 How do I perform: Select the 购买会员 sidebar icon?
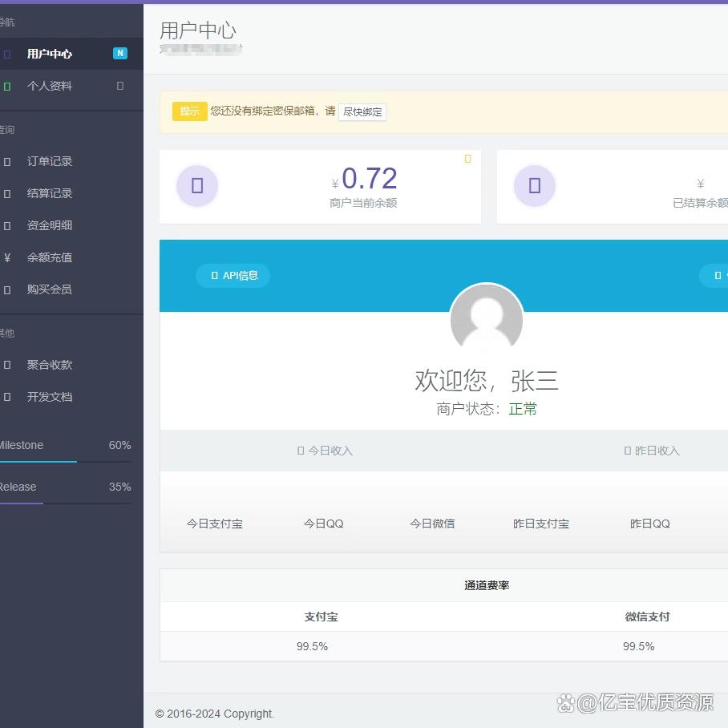[x=10, y=289]
